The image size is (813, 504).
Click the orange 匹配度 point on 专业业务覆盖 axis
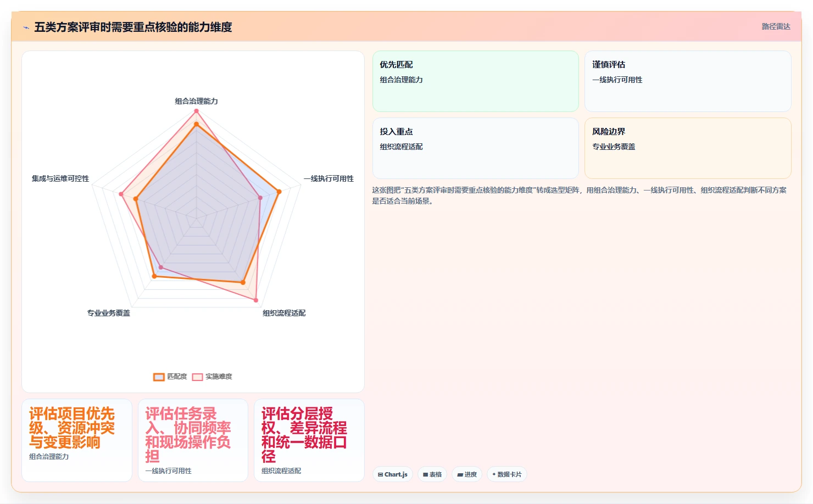(154, 277)
